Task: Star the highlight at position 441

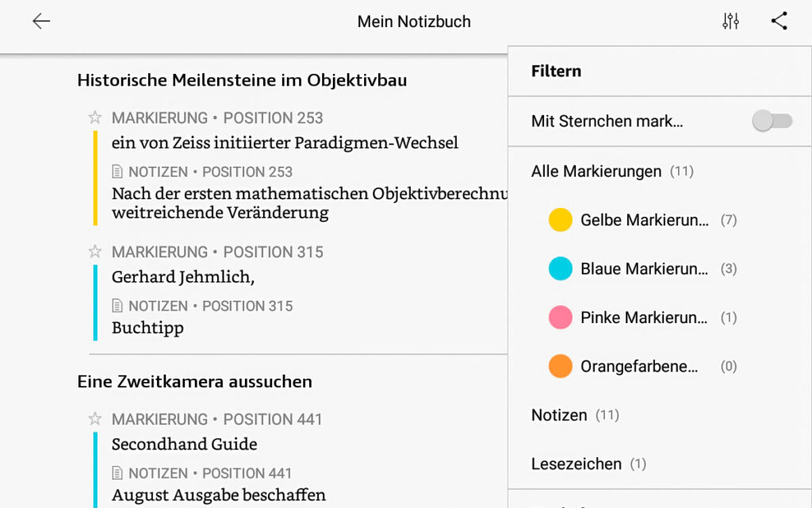Action: click(95, 419)
